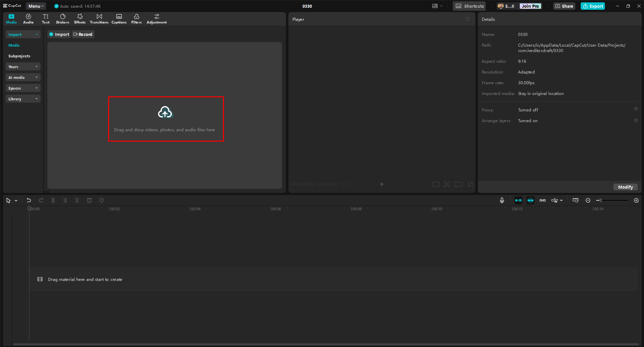Screen dimensions: 644x347
Task: Open the Effects panel
Action: (x=80, y=19)
